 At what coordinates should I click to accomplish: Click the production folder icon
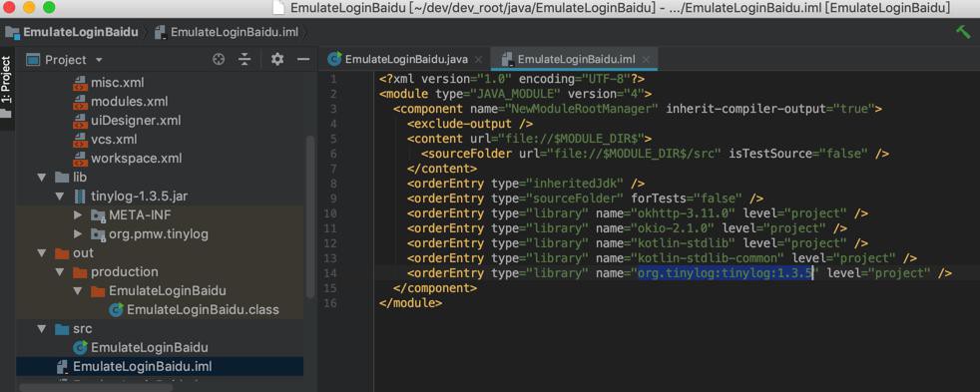pos(80,272)
